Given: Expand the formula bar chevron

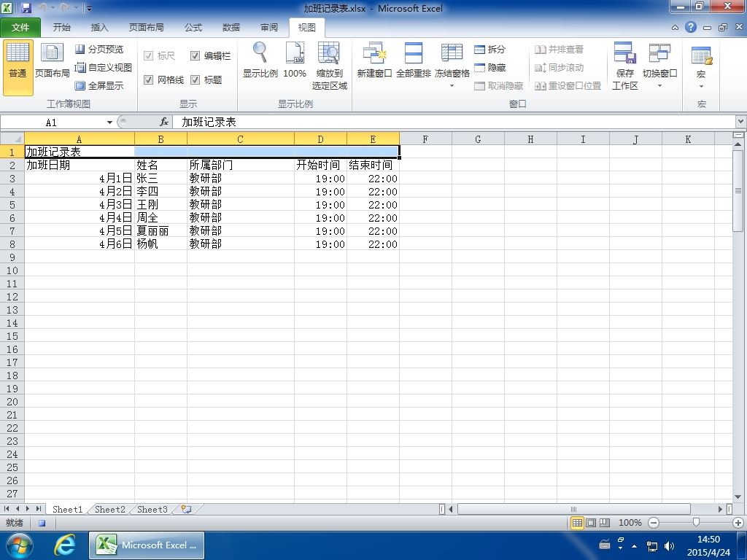Looking at the screenshot, I should click(741, 122).
